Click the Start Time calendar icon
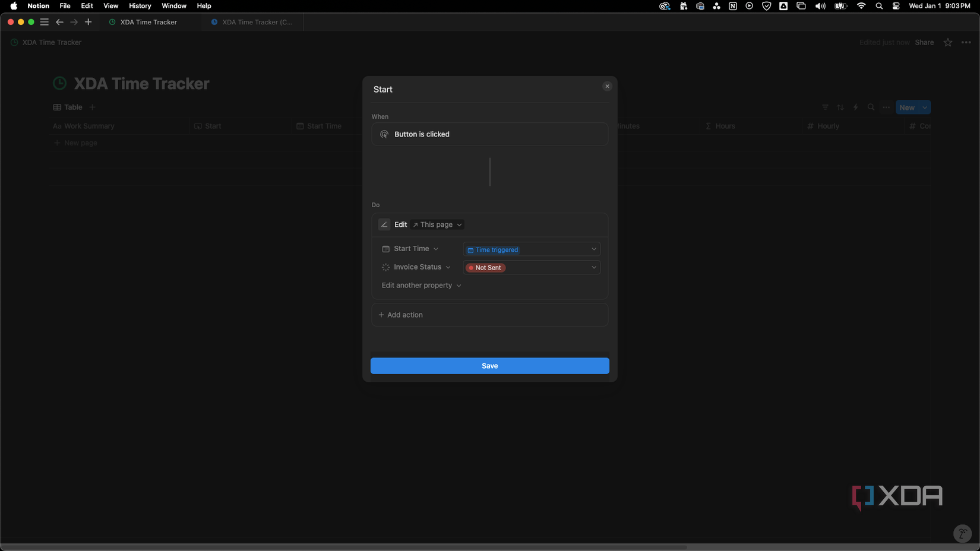 385,249
